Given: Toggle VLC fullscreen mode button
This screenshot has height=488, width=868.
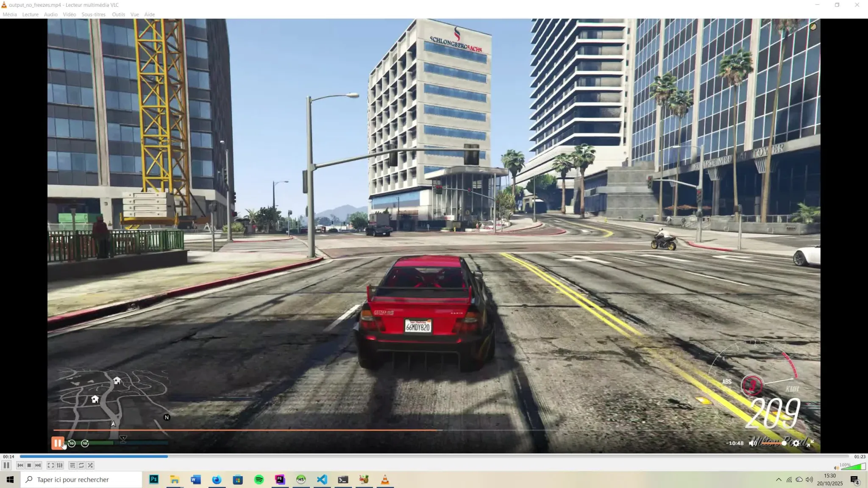Looking at the screenshot, I should [x=50, y=465].
